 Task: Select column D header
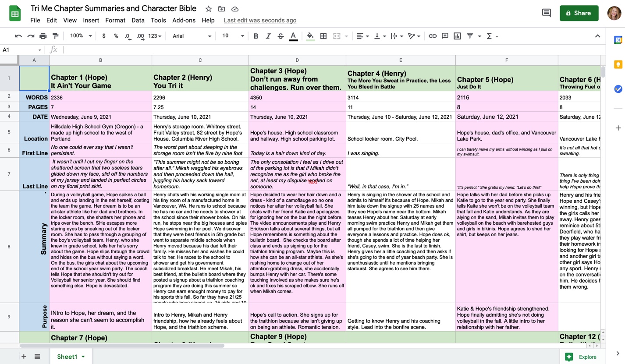pyautogui.click(x=297, y=60)
